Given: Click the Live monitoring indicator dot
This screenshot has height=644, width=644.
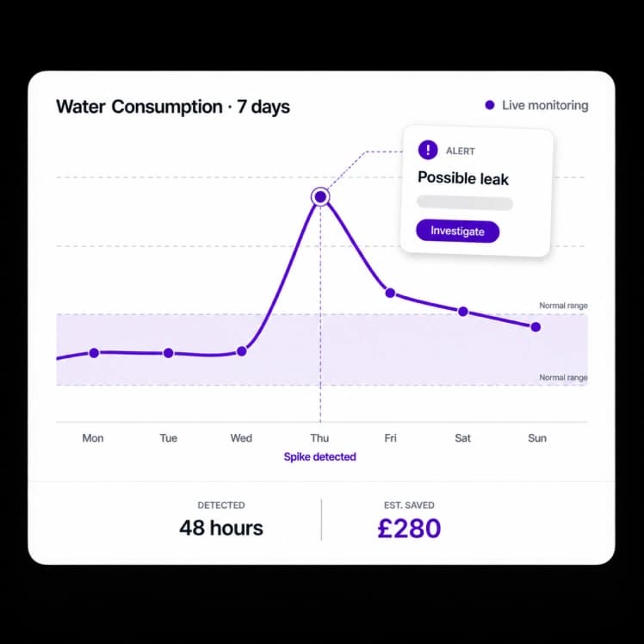Looking at the screenshot, I should [x=489, y=105].
